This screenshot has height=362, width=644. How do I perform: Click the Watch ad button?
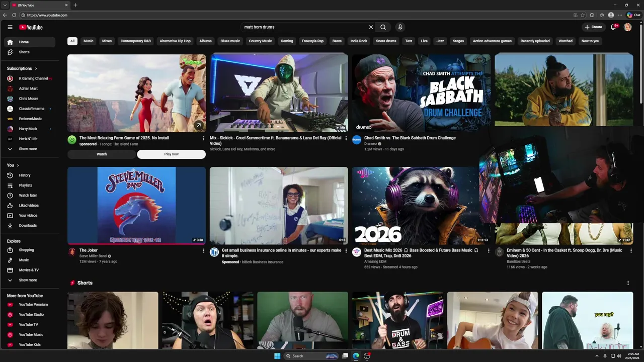pos(102,154)
